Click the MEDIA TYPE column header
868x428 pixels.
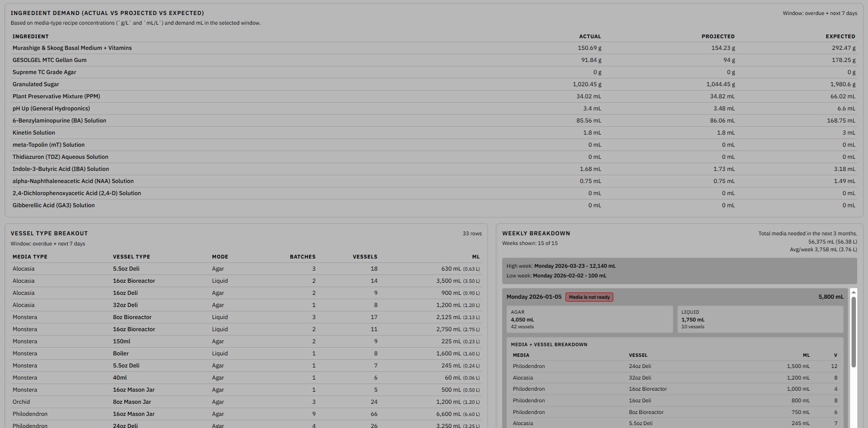[x=30, y=257]
